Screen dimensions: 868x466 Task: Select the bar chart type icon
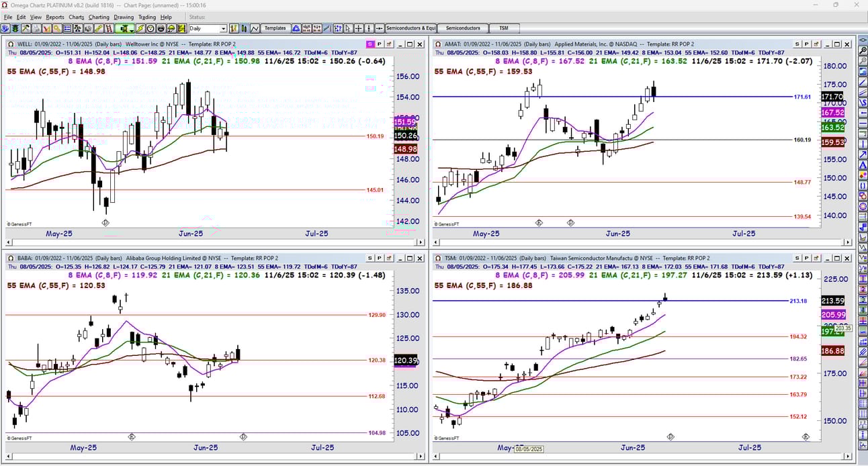tap(234, 29)
